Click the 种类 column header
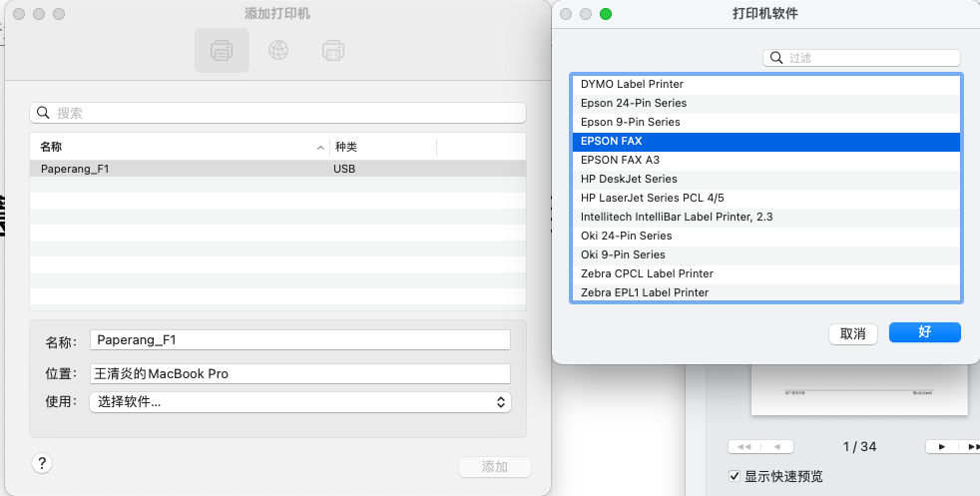 point(383,147)
